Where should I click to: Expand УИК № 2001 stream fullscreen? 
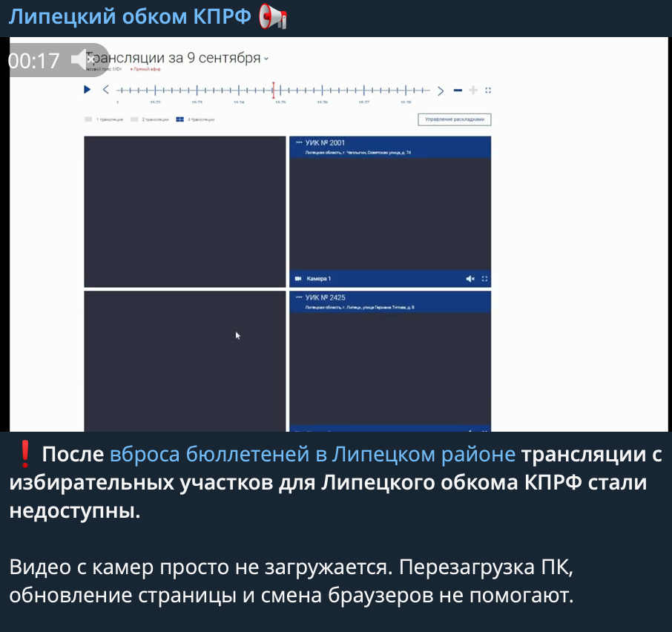484,279
